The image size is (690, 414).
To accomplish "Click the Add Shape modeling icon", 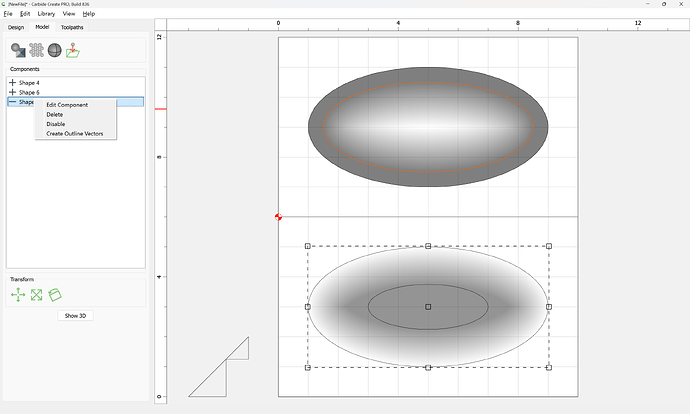I will point(18,49).
